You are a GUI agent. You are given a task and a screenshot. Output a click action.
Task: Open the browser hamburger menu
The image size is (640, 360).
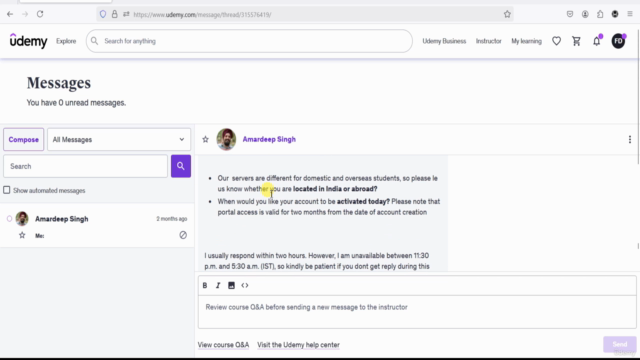point(630,14)
